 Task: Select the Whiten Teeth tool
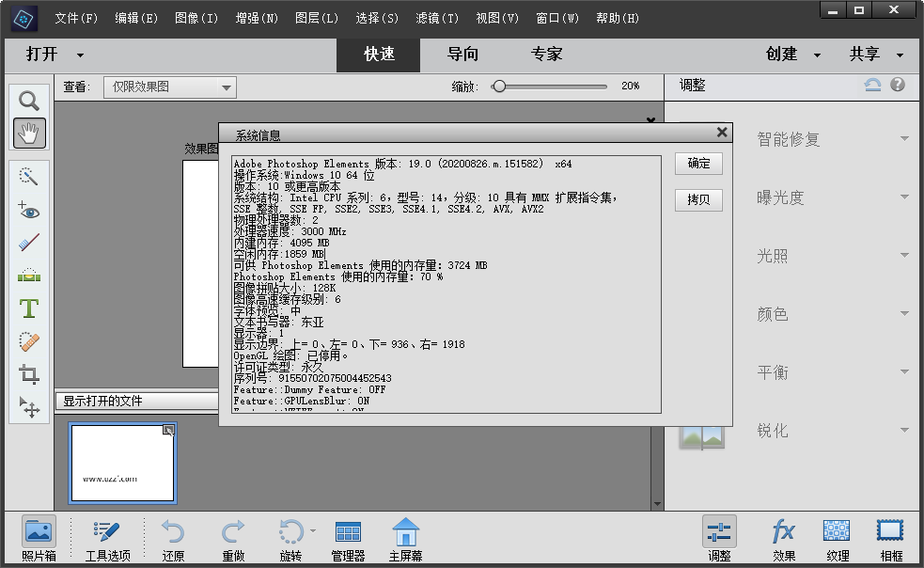click(x=29, y=243)
